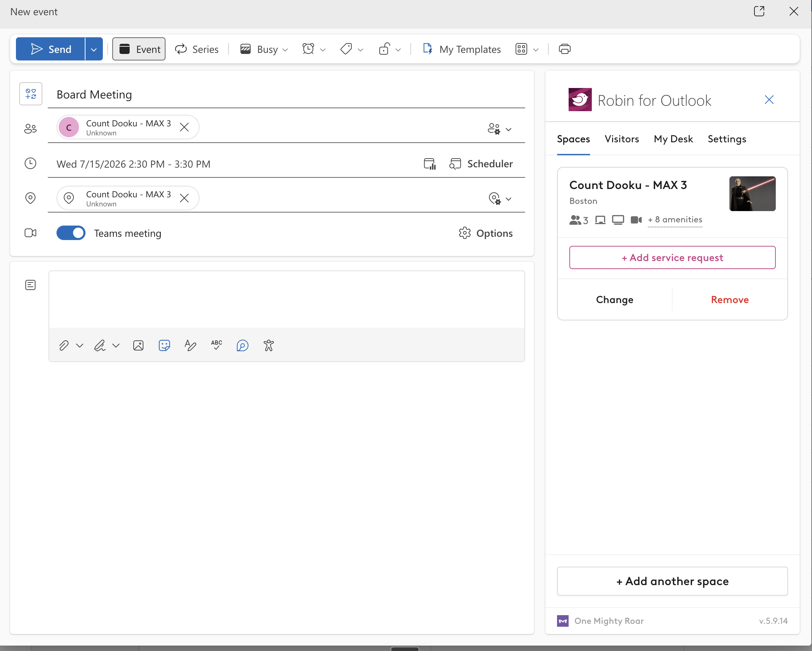Open the pop-out window icon
This screenshot has height=651, width=812.
759,11
